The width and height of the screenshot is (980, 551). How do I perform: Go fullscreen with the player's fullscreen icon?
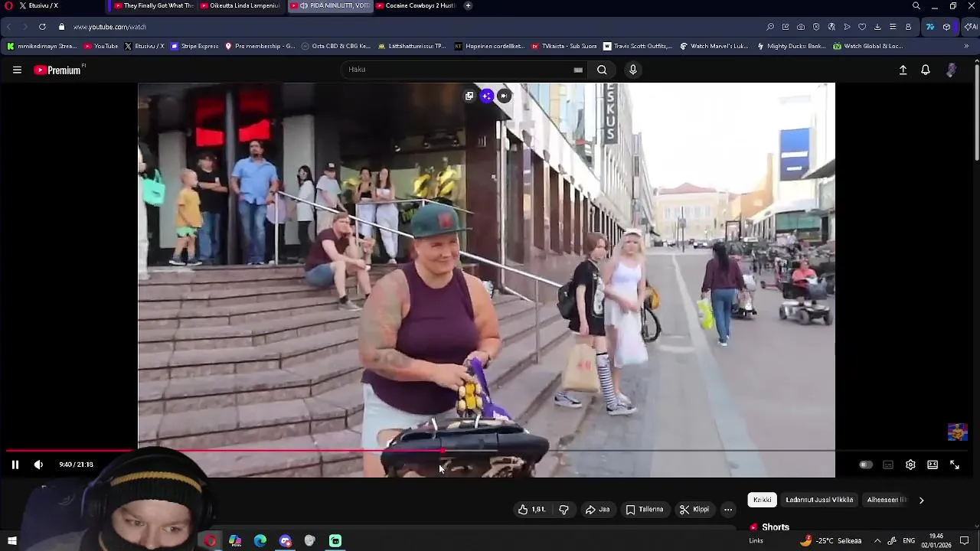955,465
